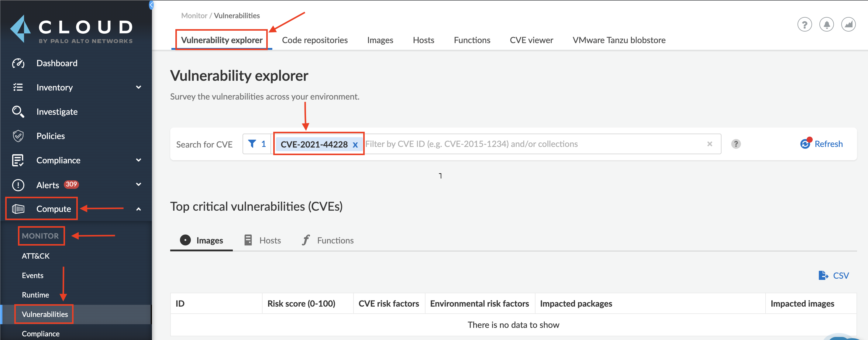Open the notifications bell icon
Image resolution: width=868 pixels, height=340 pixels.
[826, 25]
